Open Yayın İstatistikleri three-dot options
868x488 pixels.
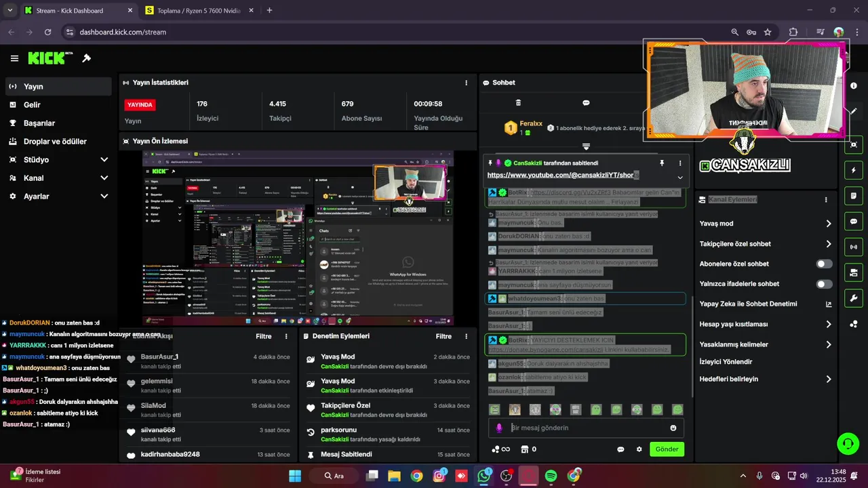pos(466,83)
